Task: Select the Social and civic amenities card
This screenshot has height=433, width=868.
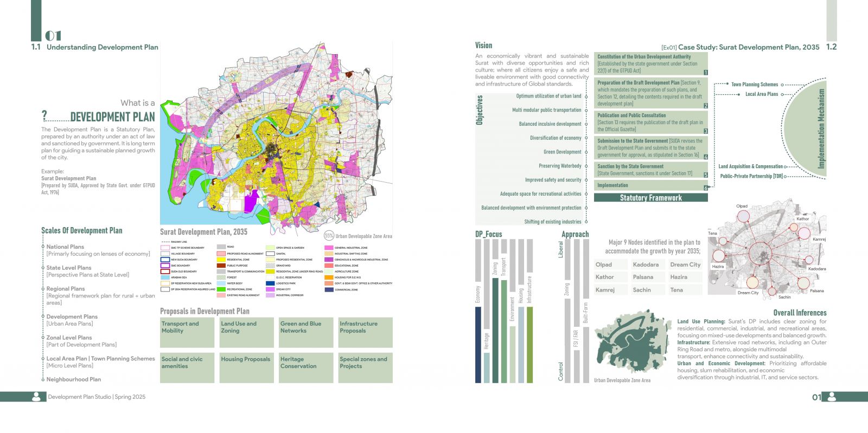Action: 187,368
